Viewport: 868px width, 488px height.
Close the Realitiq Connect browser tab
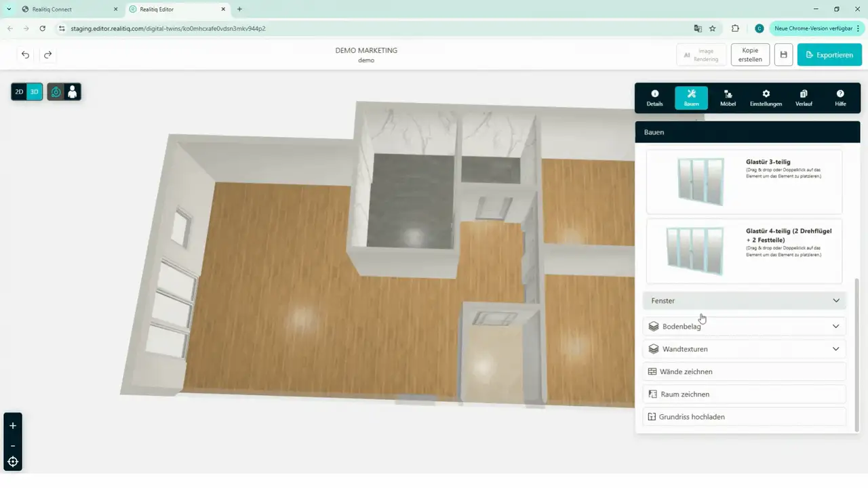(x=117, y=9)
